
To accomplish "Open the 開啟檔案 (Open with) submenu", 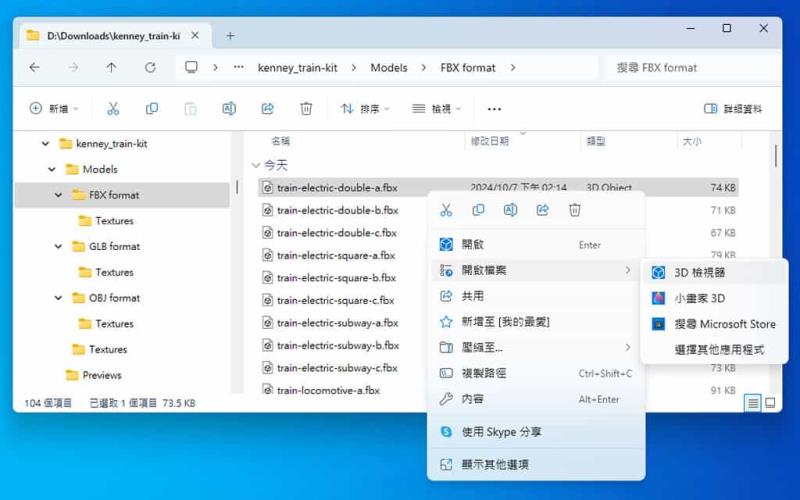I will 536,270.
